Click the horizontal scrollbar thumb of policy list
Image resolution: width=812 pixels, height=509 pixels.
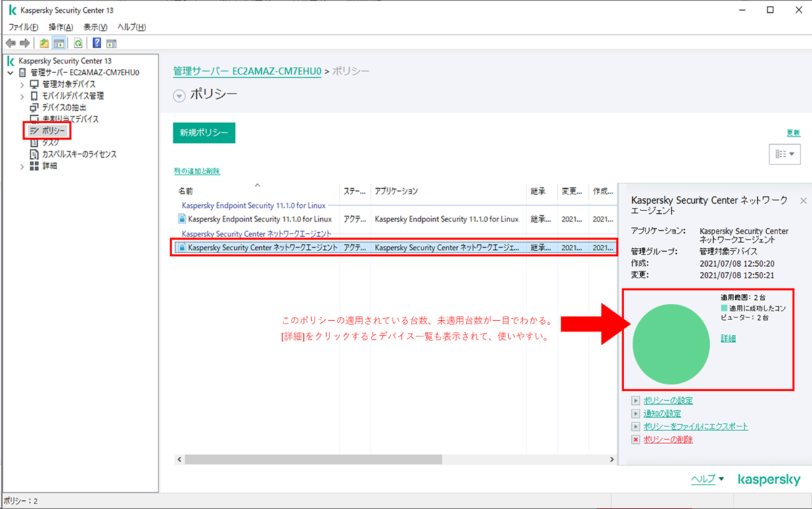313,459
